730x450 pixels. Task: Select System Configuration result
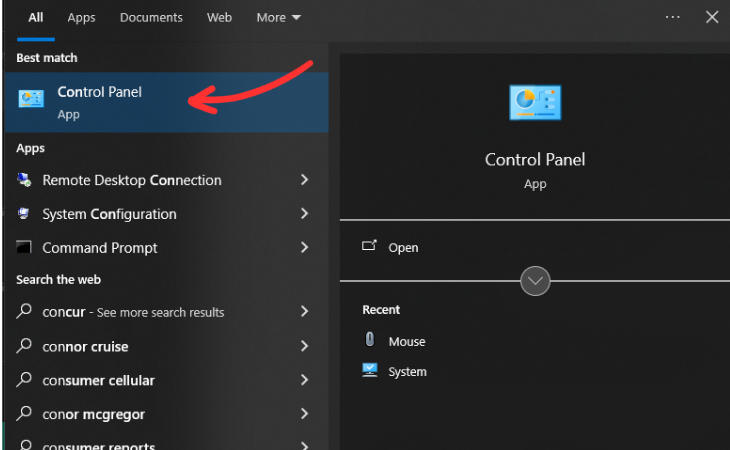point(166,214)
